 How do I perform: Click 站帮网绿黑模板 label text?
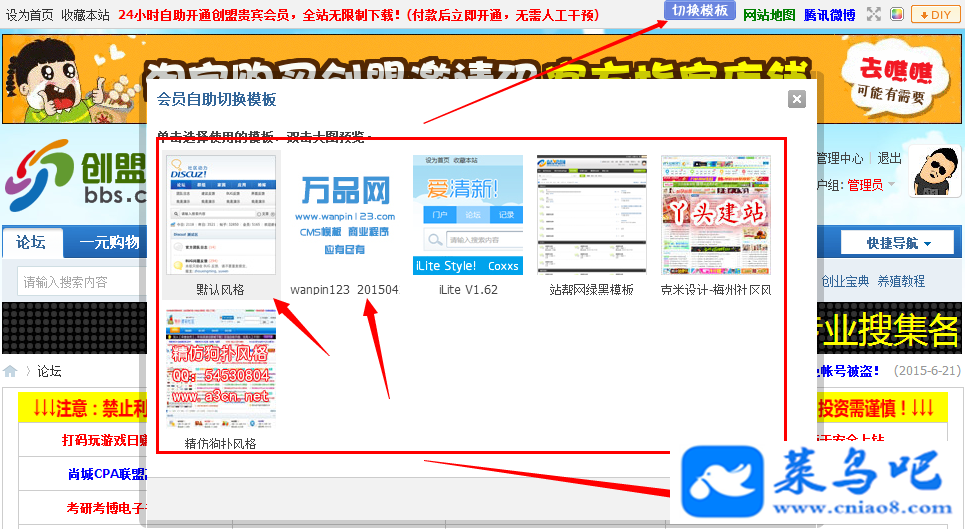(591, 290)
